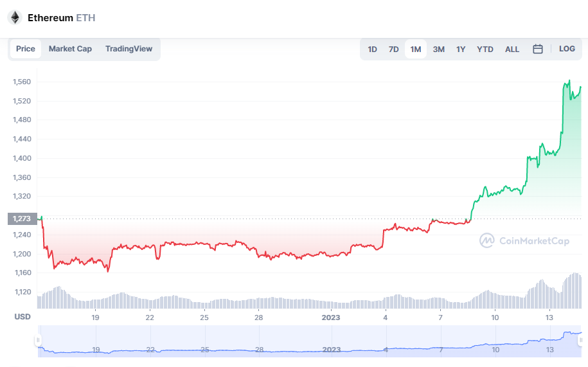This screenshot has height=367, width=588.
Task: Set chart range to 7D
Action: tap(394, 49)
